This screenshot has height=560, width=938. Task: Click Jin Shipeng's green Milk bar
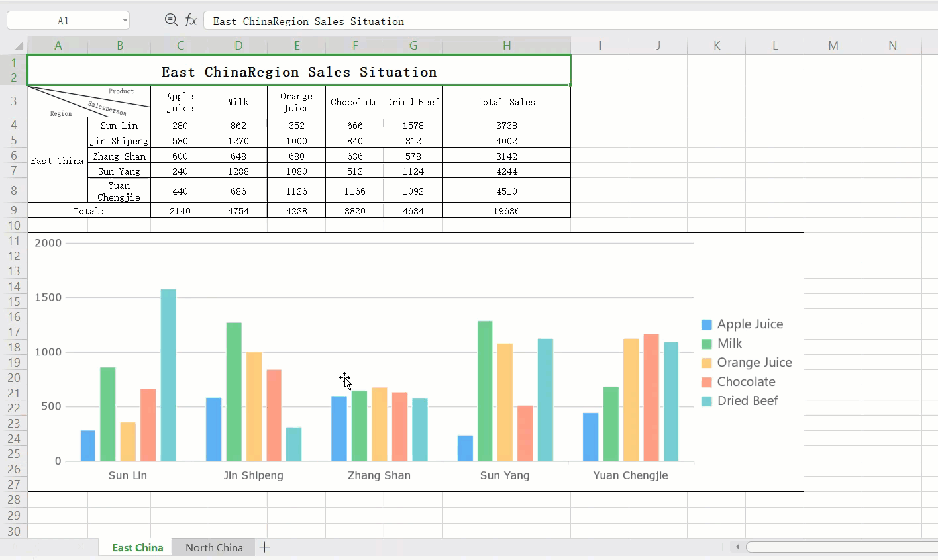pos(234,392)
